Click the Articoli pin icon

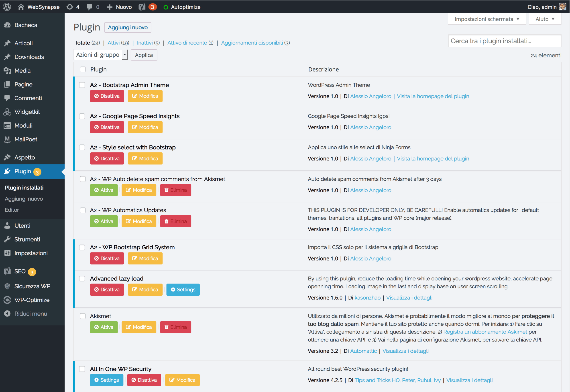click(7, 43)
